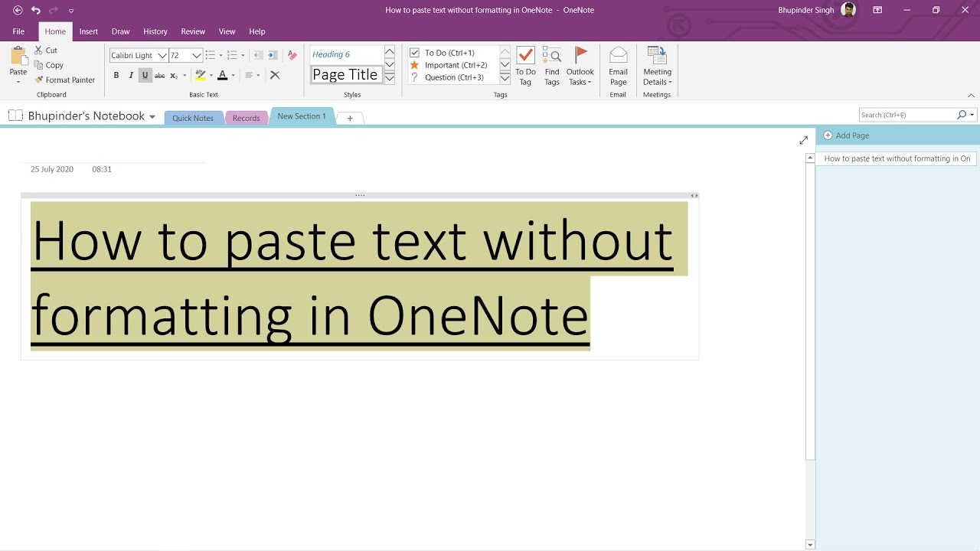Click the To Do Tag button
The image size is (980, 551).
[x=525, y=66]
